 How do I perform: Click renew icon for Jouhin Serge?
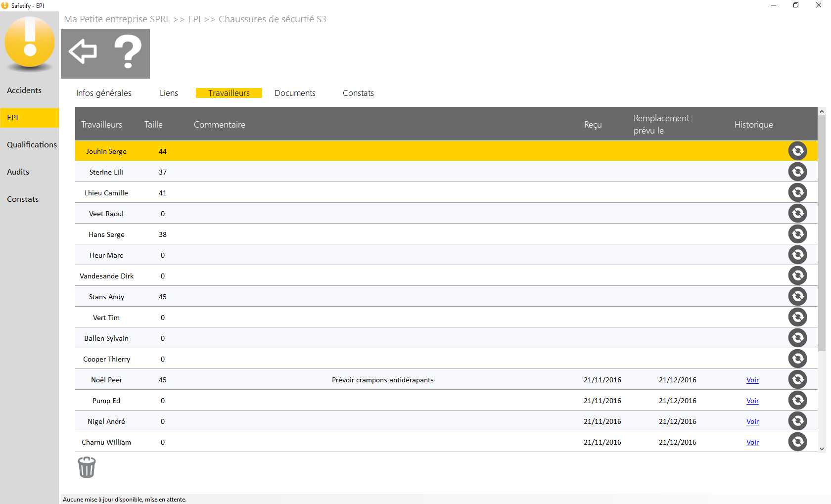tap(797, 151)
